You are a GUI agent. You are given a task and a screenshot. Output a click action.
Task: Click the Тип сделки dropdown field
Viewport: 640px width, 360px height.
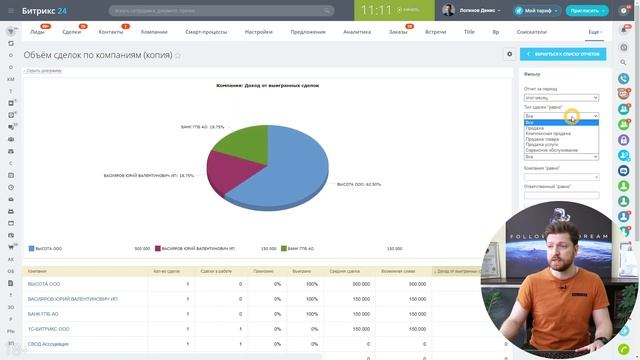point(561,116)
